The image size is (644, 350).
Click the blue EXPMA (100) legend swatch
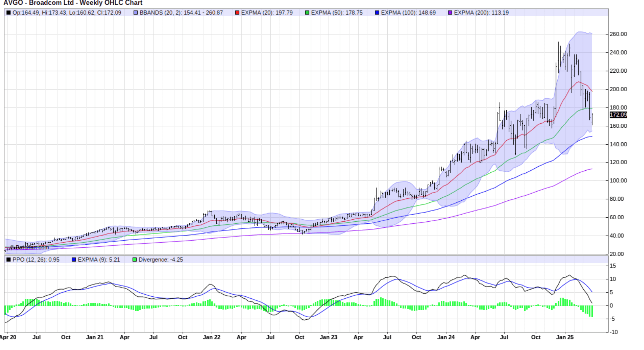[377, 13]
